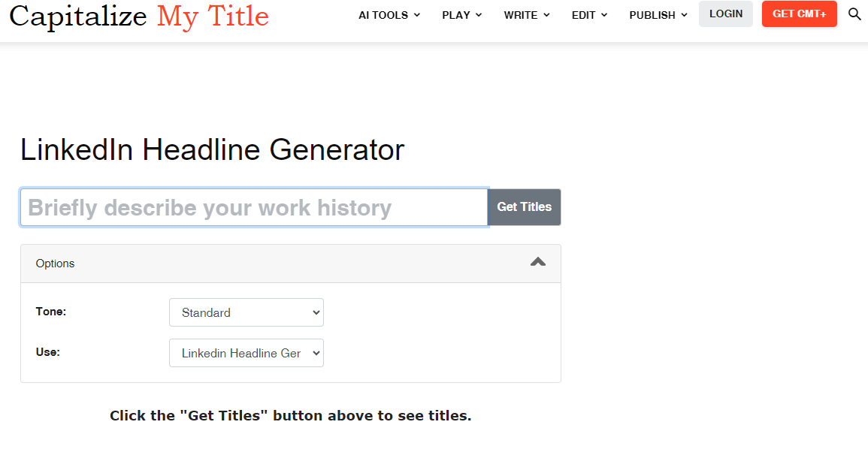Click the Tone: label
868x455 pixels.
click(x=51, y=312)
